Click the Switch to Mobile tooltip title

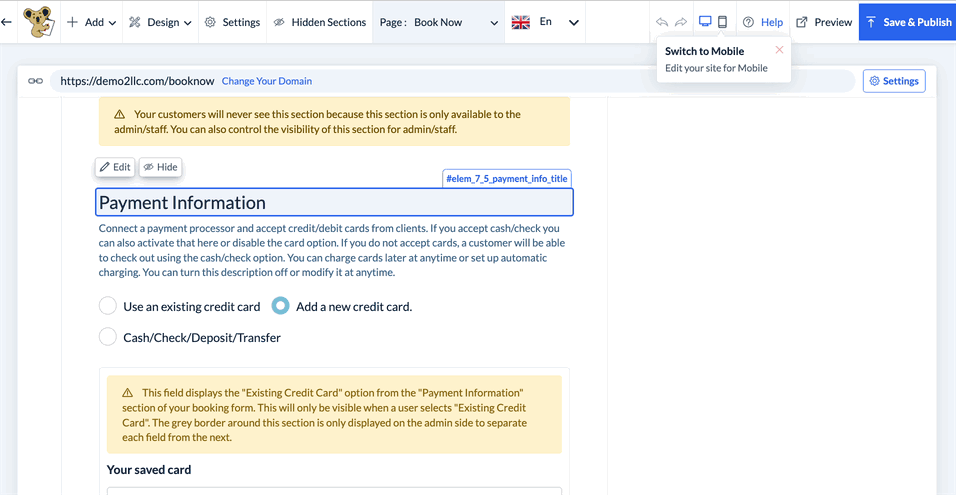coord(704,51)
